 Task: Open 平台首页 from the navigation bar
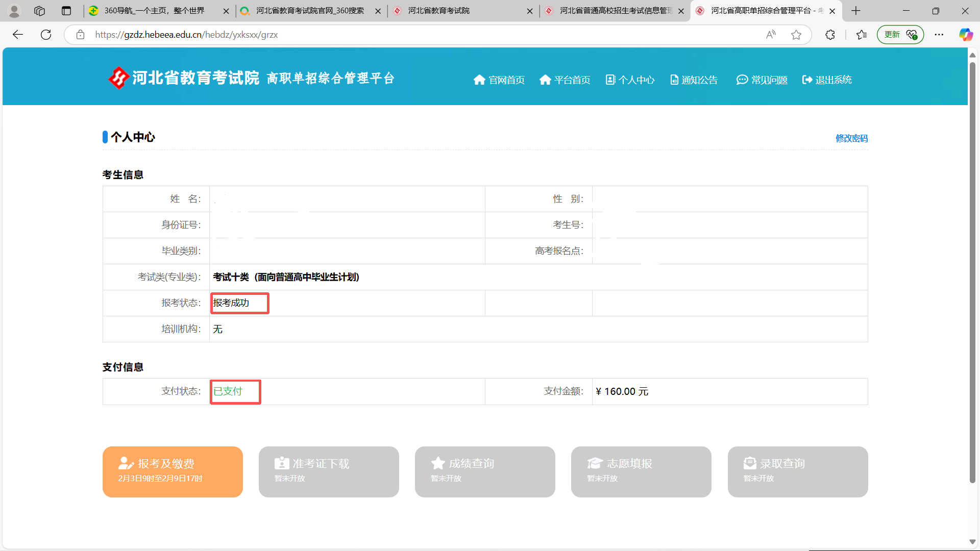(x=546, y=80)
